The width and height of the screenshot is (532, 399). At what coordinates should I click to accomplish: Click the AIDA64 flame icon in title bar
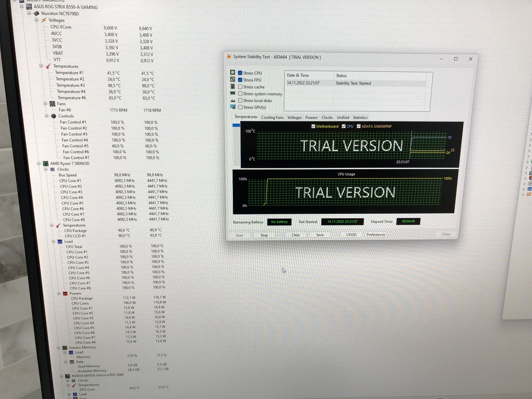(x=229, y=56)
